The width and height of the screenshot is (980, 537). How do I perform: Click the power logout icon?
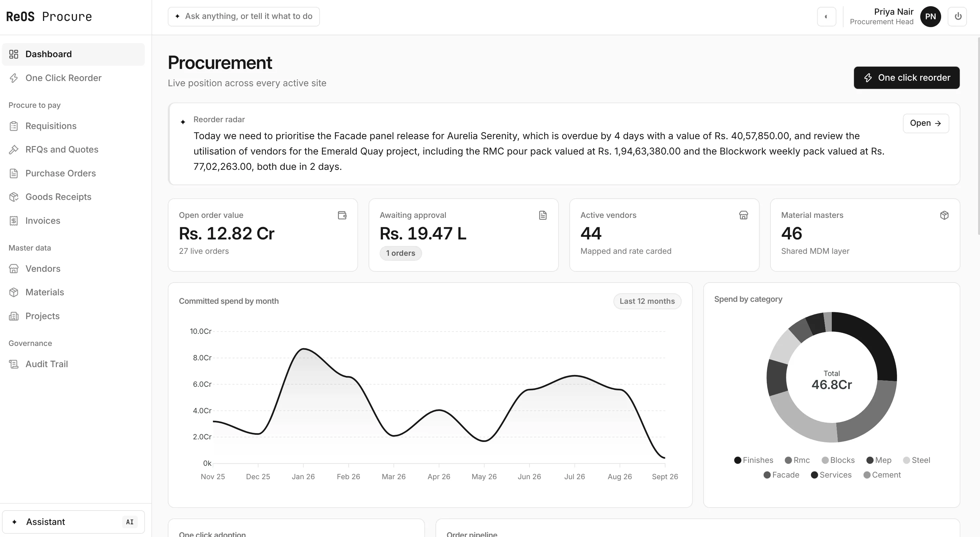pyautogui.click(x=958, y=16)
